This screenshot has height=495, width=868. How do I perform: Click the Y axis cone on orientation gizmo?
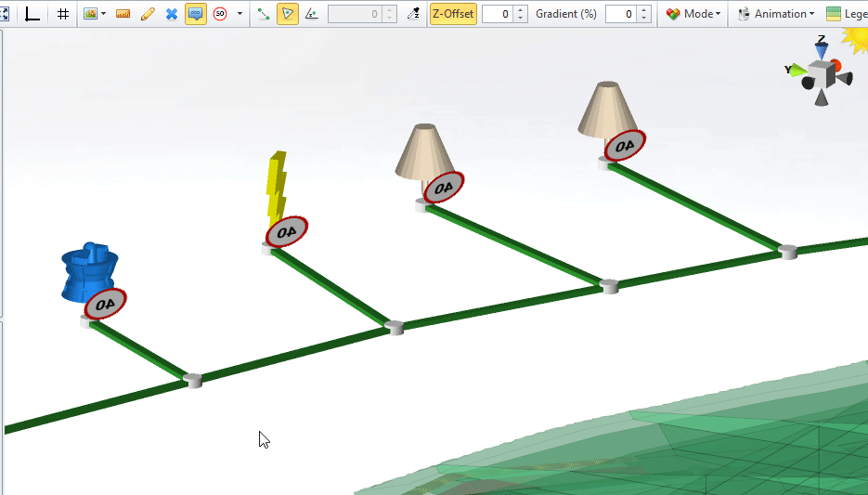(x=797, y=71)
